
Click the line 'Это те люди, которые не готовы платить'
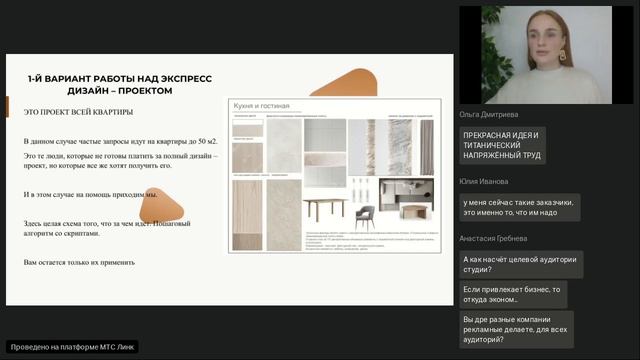coord(121,161)
